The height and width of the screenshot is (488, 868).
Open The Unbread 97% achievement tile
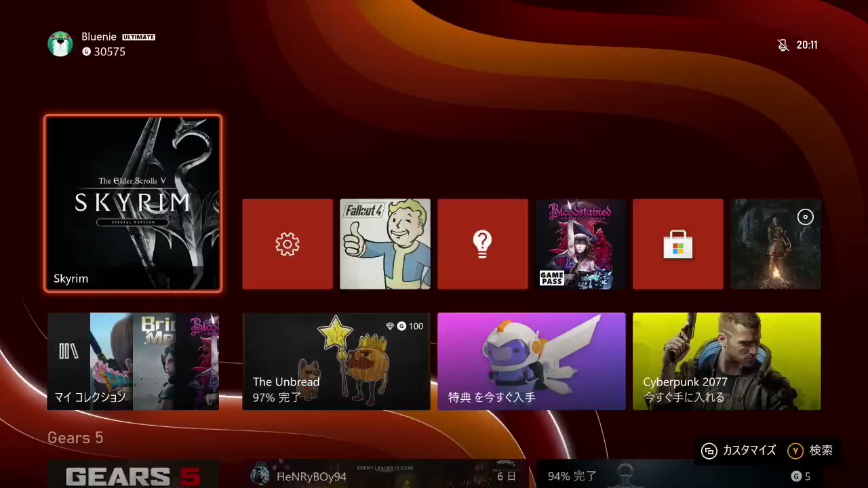click(336, 361)
